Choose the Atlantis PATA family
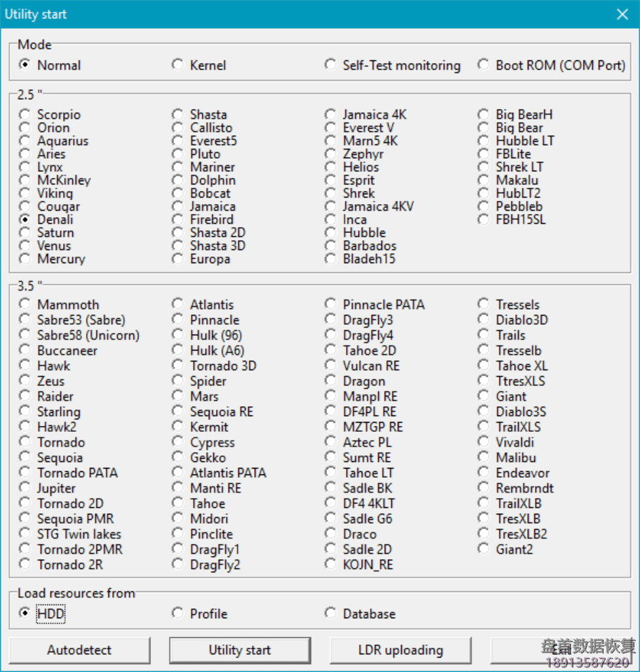Screen dimensions: 640x672 point(178,472)
